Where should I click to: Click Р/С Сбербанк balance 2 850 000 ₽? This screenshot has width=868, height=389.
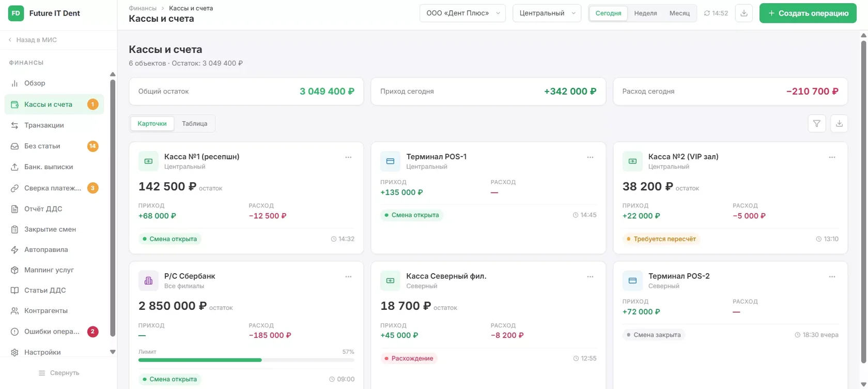[173, 306]
